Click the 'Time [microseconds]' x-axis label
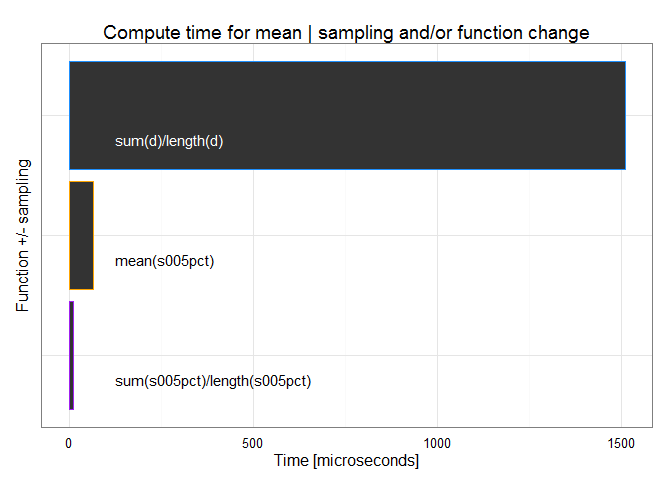The width and height of the screenshot is (672, 480). (x=346, y=461)
